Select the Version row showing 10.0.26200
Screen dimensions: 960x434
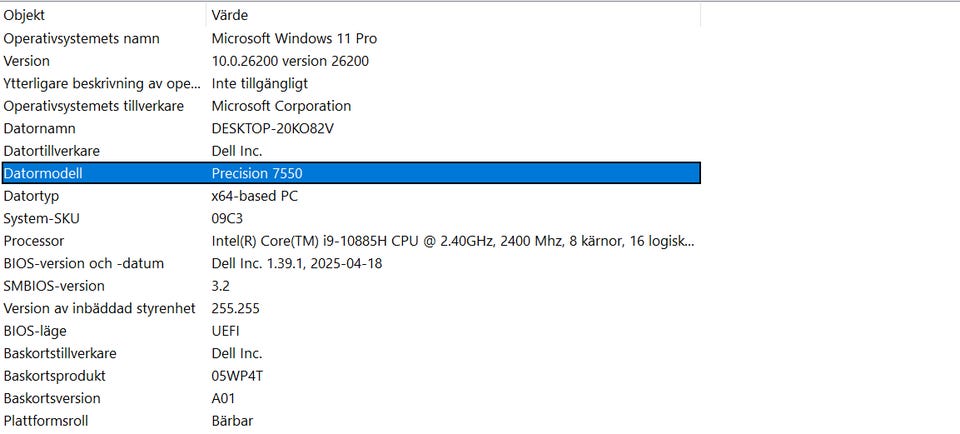[27, 61]
